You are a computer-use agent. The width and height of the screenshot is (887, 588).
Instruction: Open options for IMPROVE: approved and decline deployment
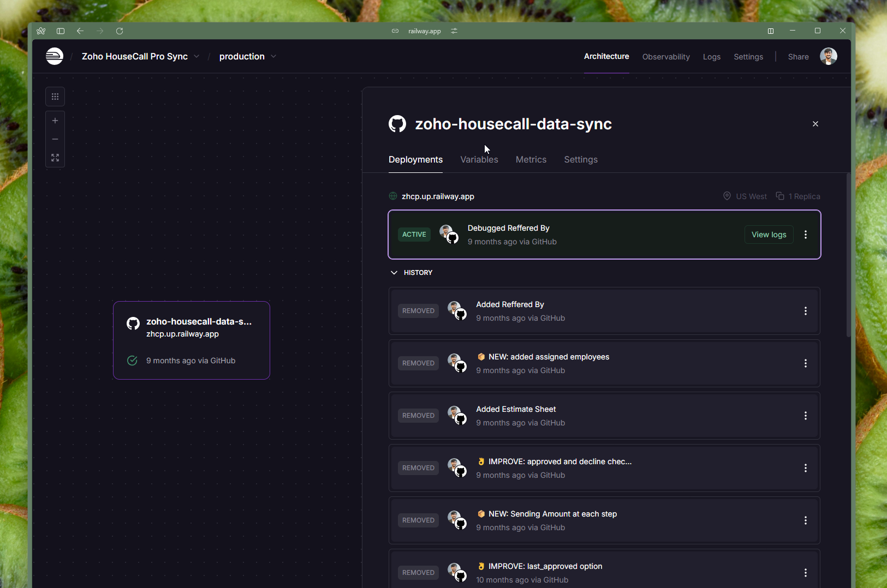tap(806, 468)
